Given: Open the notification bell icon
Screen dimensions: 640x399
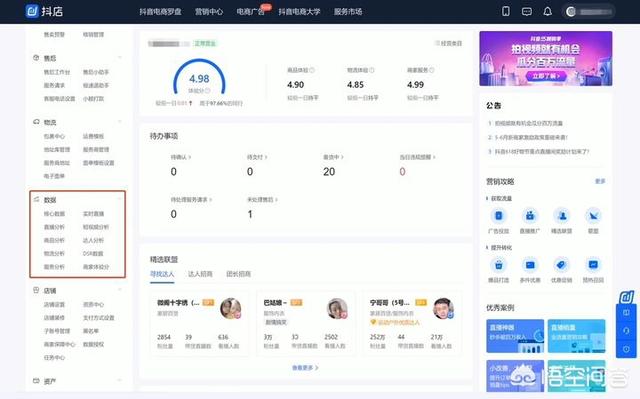Looking at the screenshot, I should 547,11.
